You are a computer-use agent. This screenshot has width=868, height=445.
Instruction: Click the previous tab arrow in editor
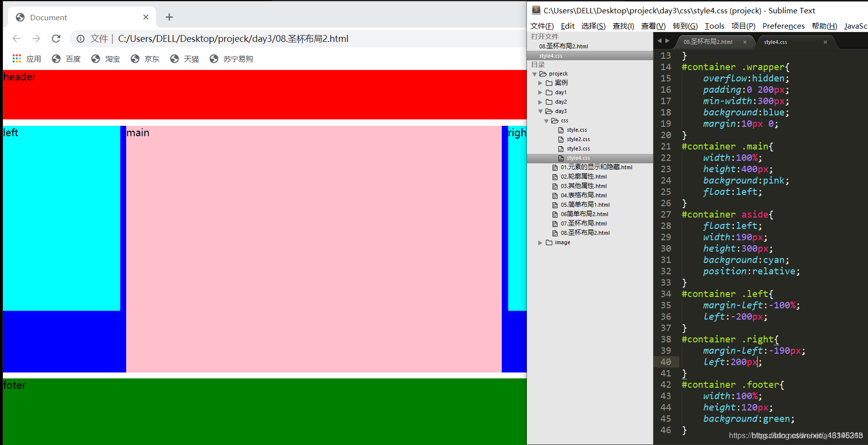(x=660, y=41)
